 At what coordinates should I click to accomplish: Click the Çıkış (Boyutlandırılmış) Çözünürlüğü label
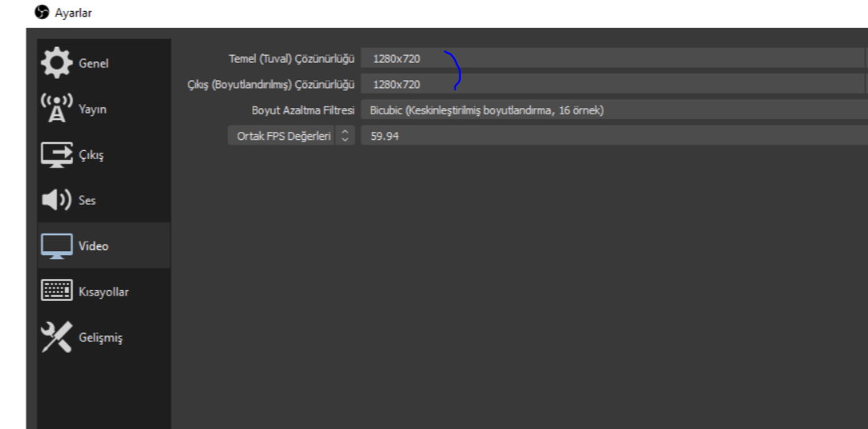click(271, 85)
